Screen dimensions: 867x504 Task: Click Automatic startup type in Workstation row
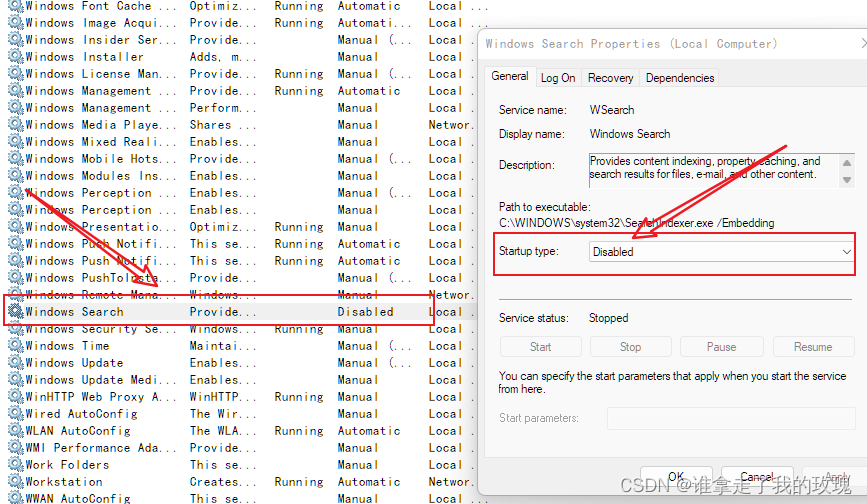click(x=369, y=482)
